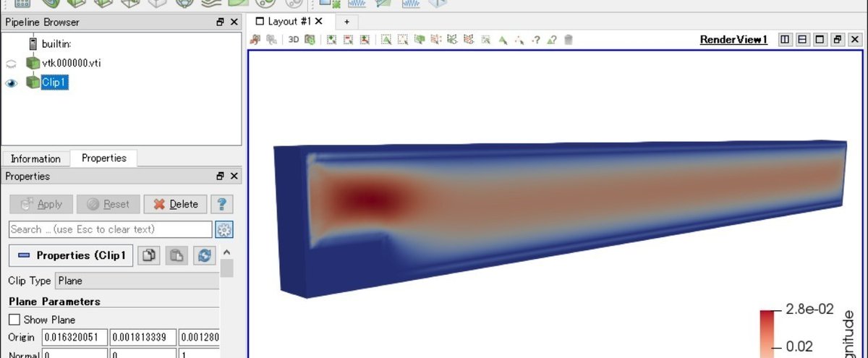Activate Select Points Through frustum tool
The height and width of the screenshot is (358, 868).
pyautogui.click(x=436, y=40)
